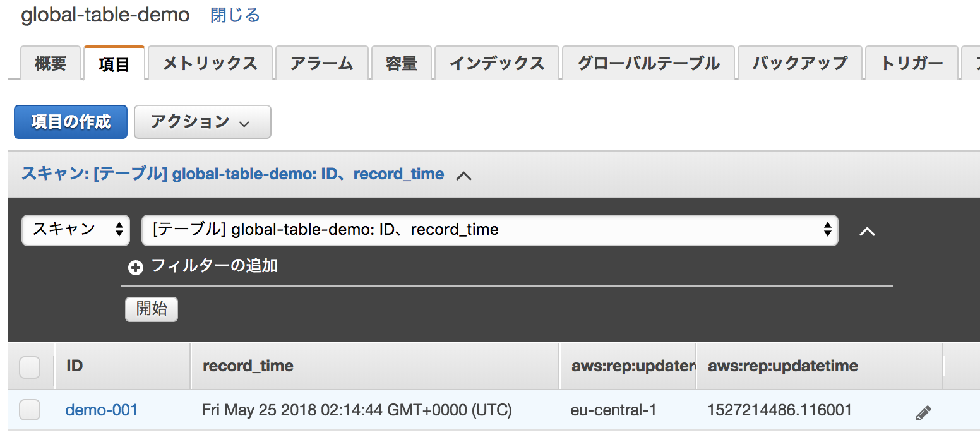
Task: Switch to the 概要 tab
Action: pos(51,63)
